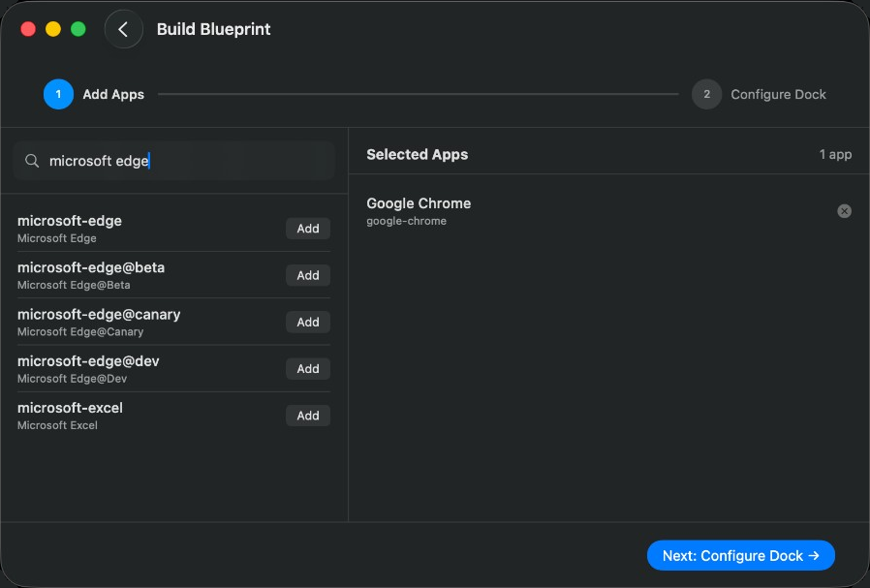Click the Build Blueprint title
Viewport: 870px width, 588px height.
[x=213, y=29]
